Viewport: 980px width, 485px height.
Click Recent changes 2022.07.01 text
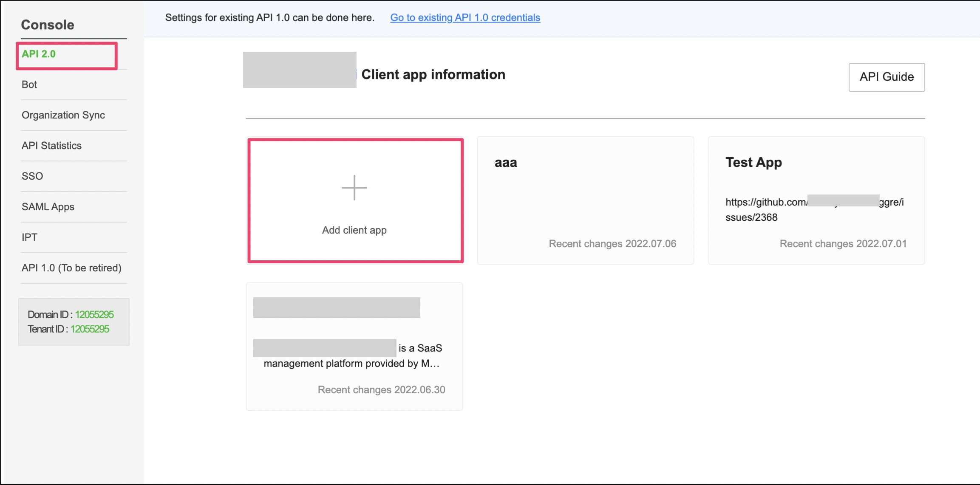click(843, 244)
